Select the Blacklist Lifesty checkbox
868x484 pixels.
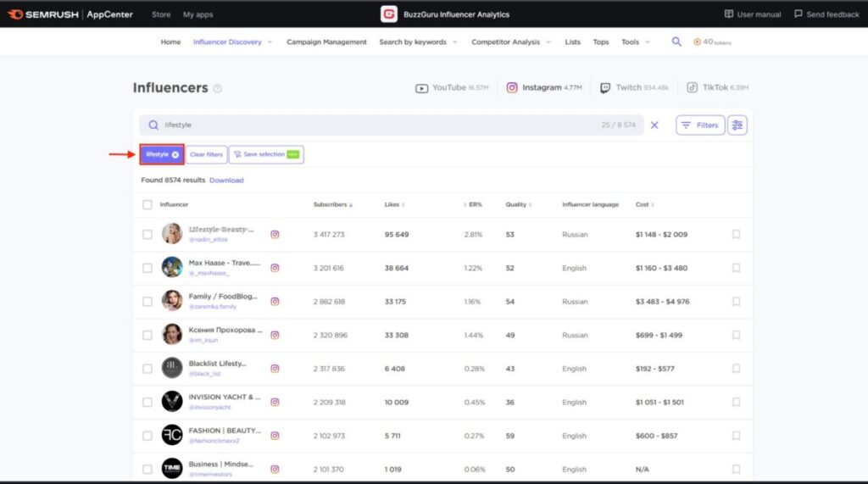pos(147,368)
